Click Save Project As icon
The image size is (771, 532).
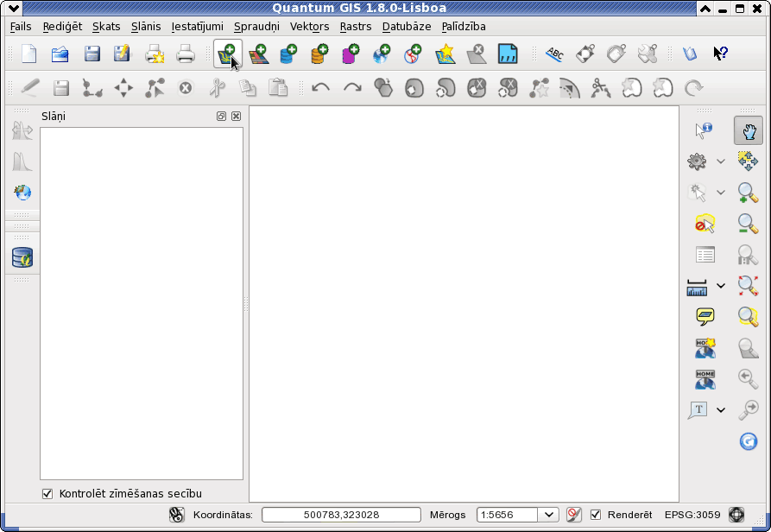pyautogui.click(x=122, y=54)
